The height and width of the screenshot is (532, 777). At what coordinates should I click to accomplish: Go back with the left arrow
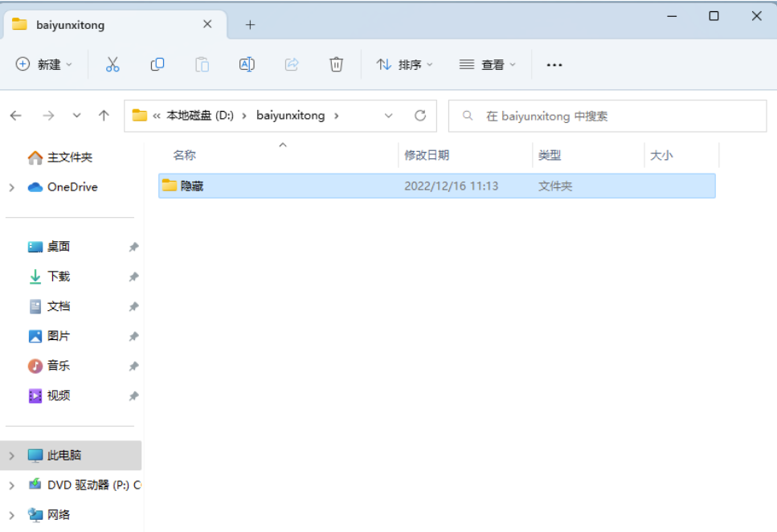point(16,116)
